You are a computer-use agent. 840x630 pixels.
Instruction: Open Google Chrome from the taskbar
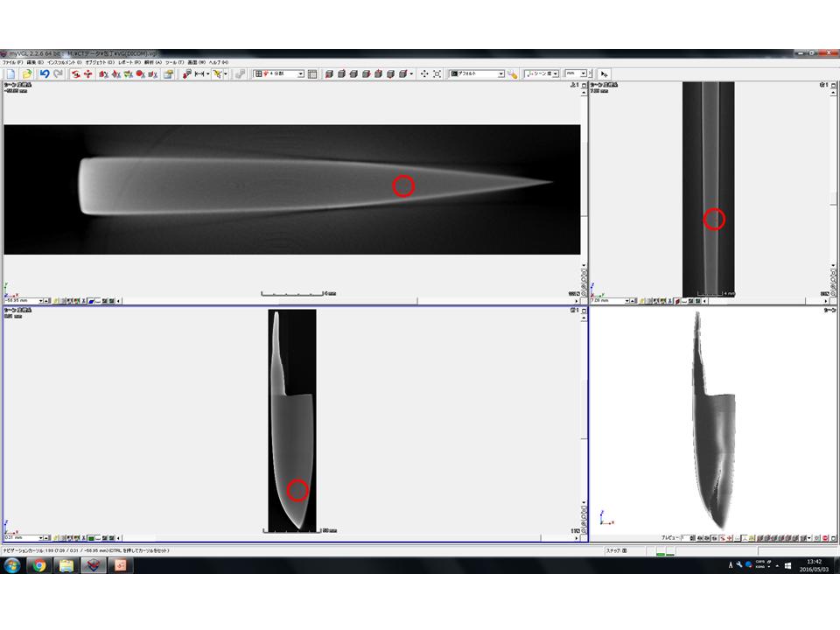(x=38, y=565)
